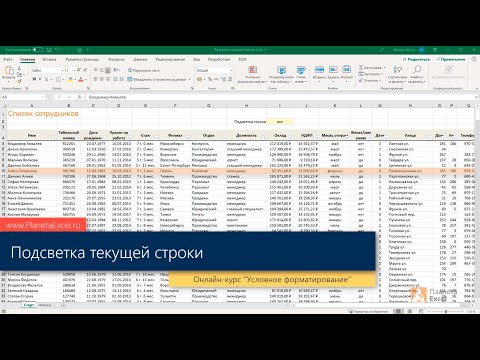Click the Format Painter brush icon
The width and height of the screenshot is (480, 360).
pos(19,81)
